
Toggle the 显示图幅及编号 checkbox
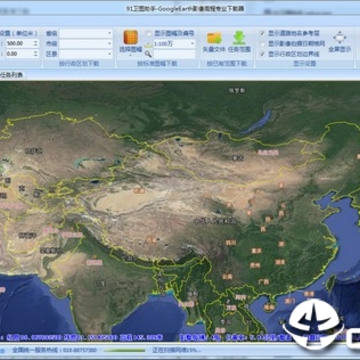pos(149,33)
